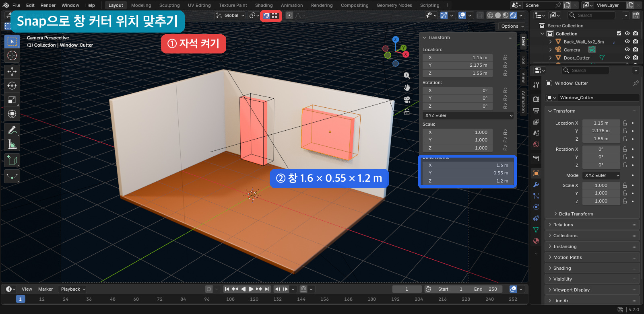Select the Measure tool
644x314 pixels.
(x=12, y=144)
